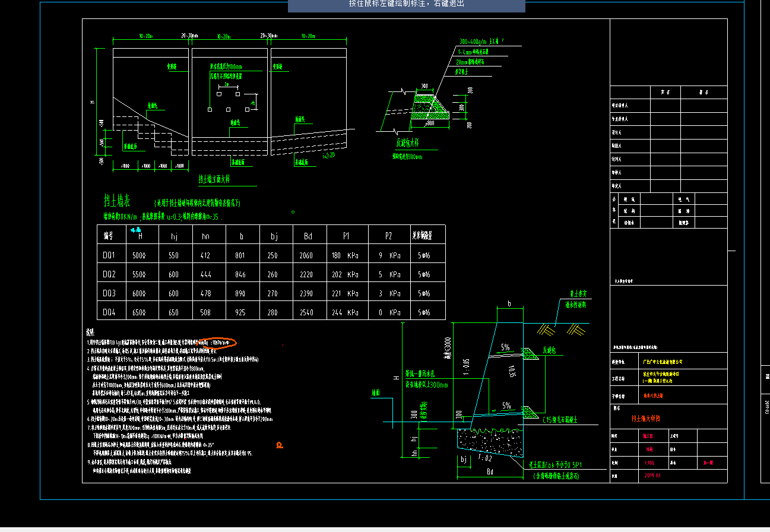Click the 'hn' column header
This screenshot has height=532, width=770.
(x=206, y=236)
